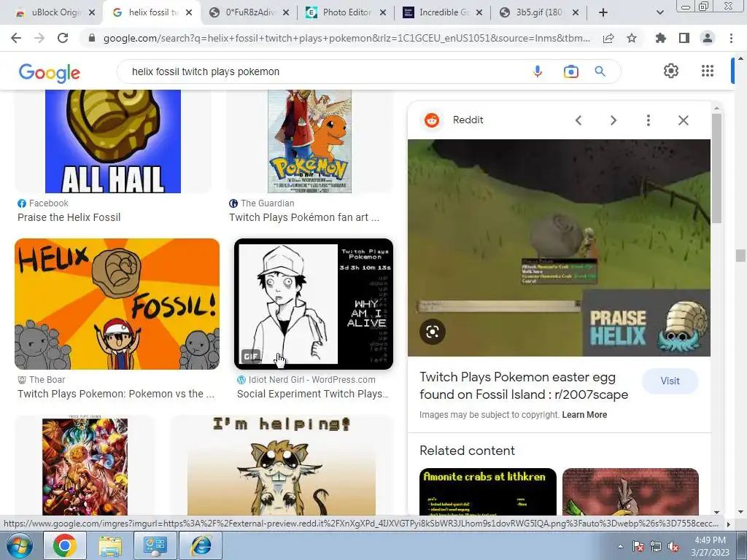Screen dimensions: 747x560
Task: Open Chrome from the taskbar
Action: click(x=65, y=545)
